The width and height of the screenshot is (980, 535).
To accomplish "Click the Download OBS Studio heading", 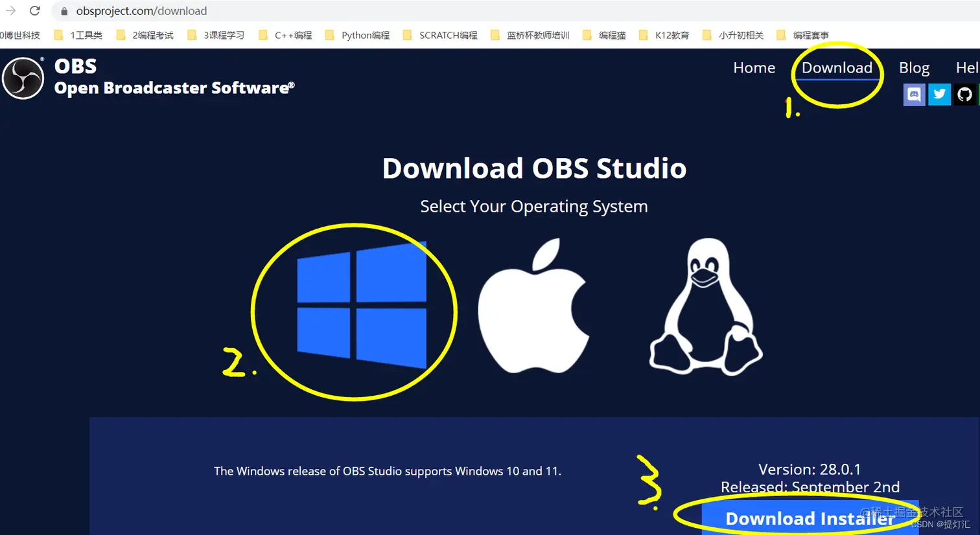I will pos(534,168).
